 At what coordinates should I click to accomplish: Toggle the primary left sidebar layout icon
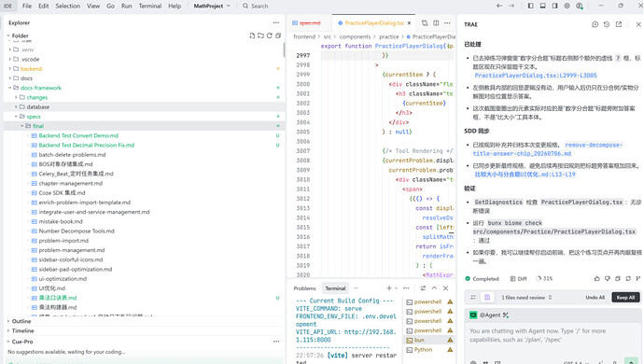click(531, 6)
